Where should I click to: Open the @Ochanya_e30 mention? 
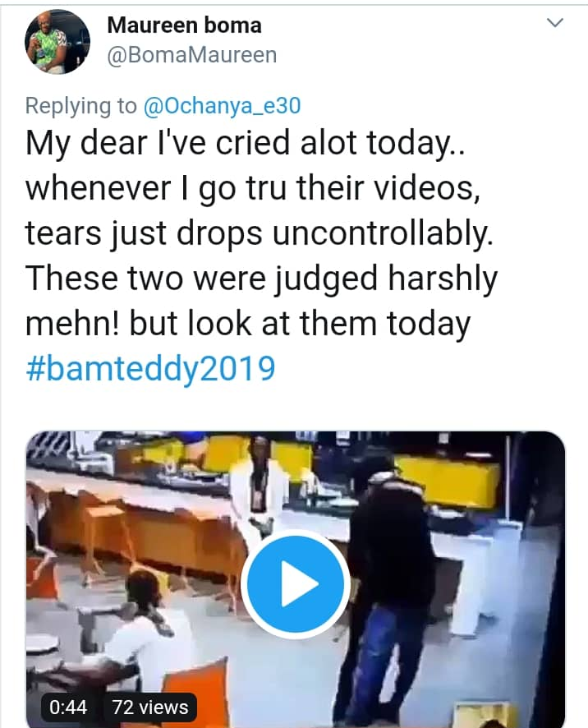click(223, 106)
